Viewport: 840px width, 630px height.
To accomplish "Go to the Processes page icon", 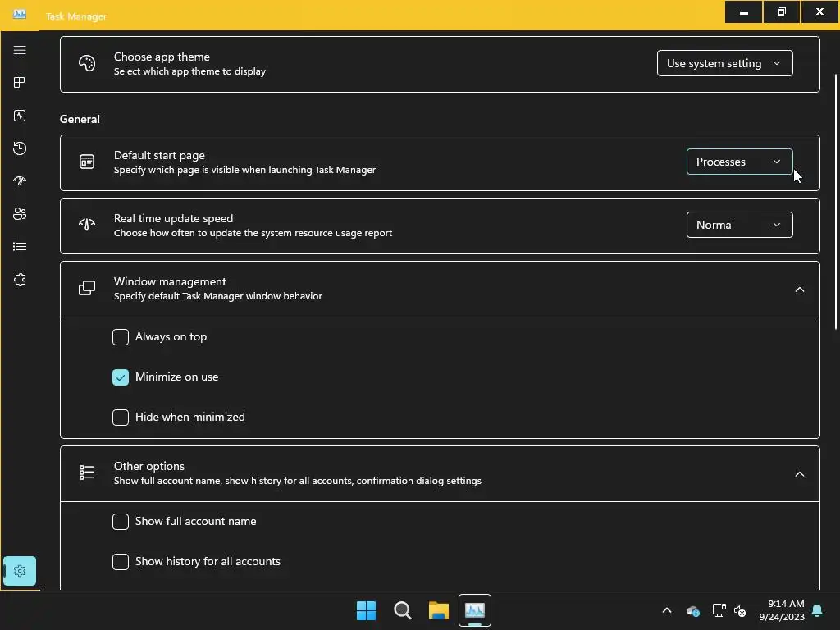I will [20, 83].
